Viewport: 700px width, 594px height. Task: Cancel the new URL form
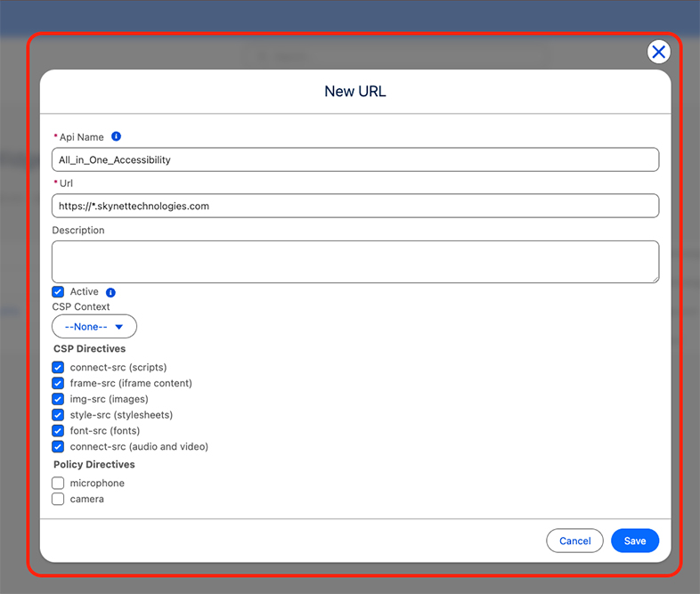tap(574, 541)
